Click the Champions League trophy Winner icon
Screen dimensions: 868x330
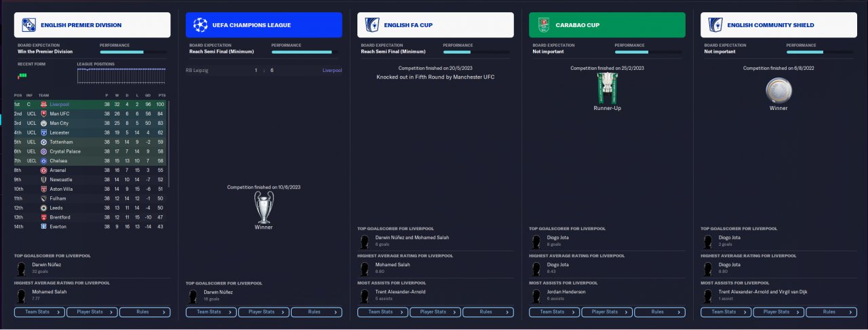[x=264, y=206]
